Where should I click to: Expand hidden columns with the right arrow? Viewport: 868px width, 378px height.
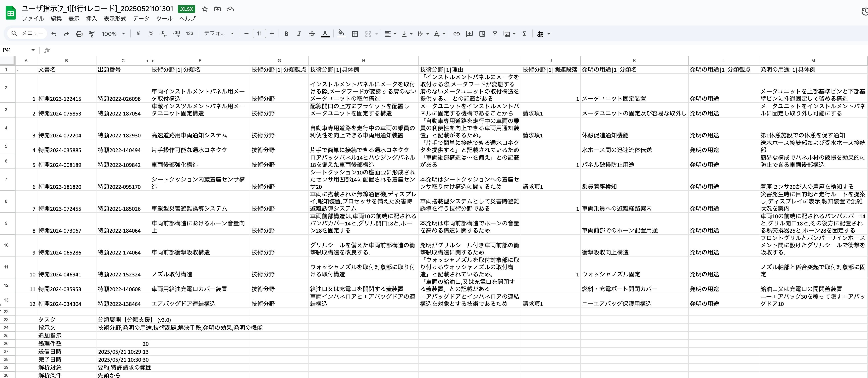(153, 61)
